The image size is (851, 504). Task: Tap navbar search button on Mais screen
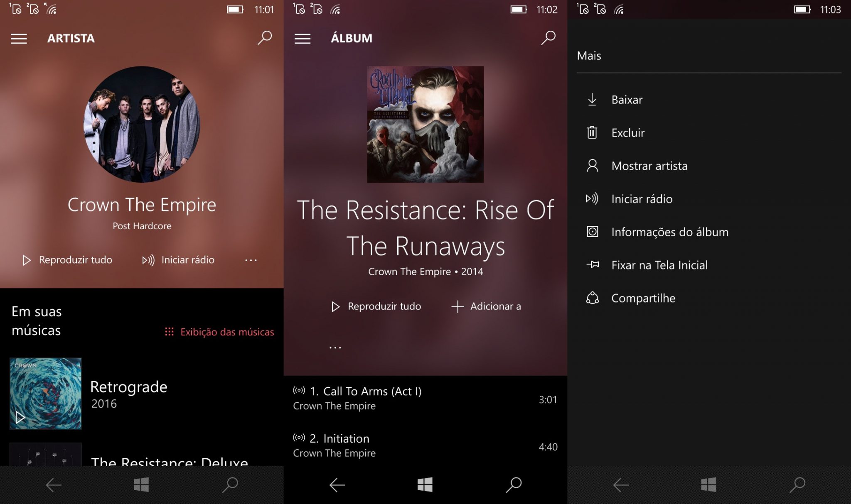[797, 484]
